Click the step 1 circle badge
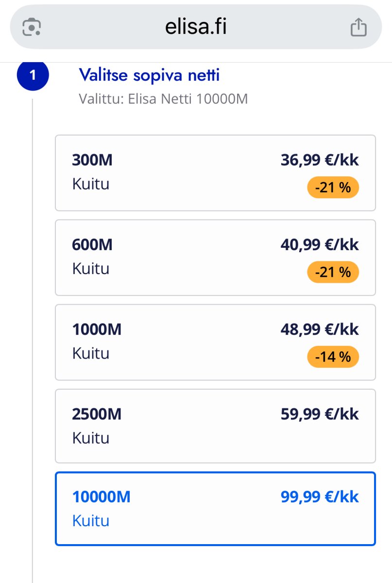This screenshot has height=583, width=392. click(x=33, y=75)
